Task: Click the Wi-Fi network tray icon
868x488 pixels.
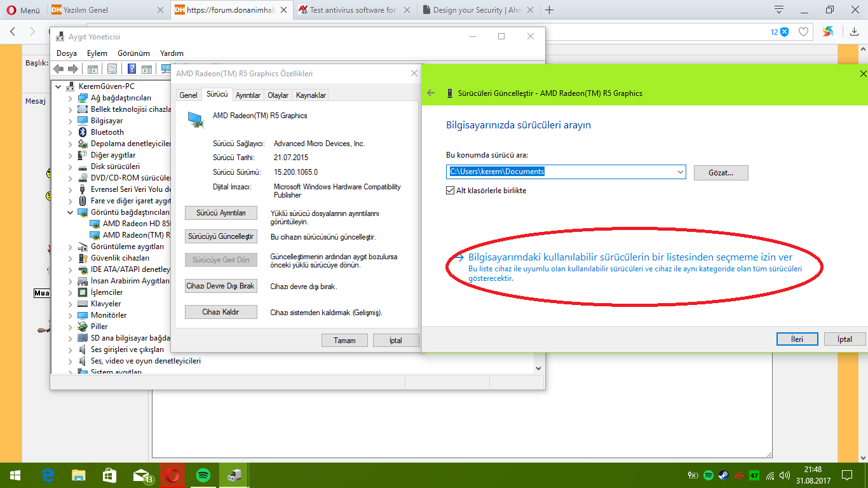Action: coord(770,475)
